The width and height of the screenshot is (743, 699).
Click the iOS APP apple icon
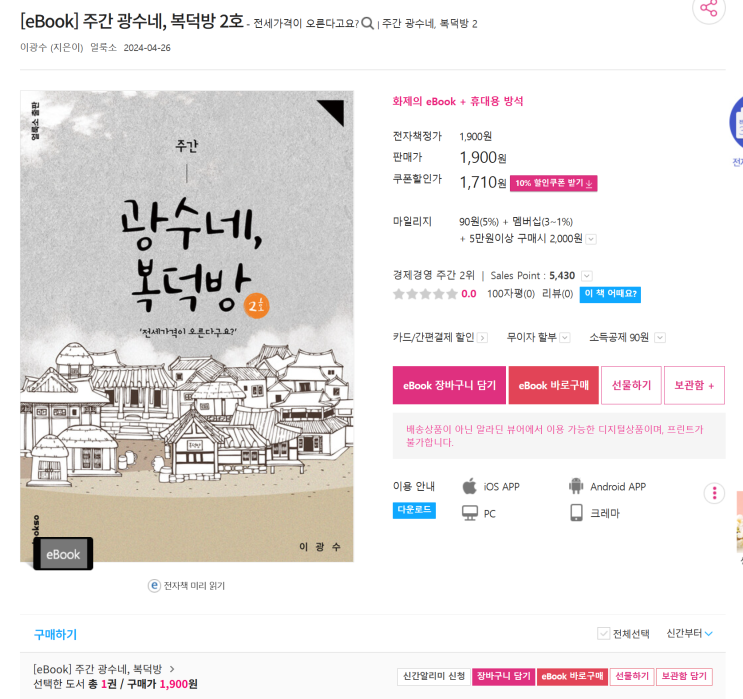point(469,486)
